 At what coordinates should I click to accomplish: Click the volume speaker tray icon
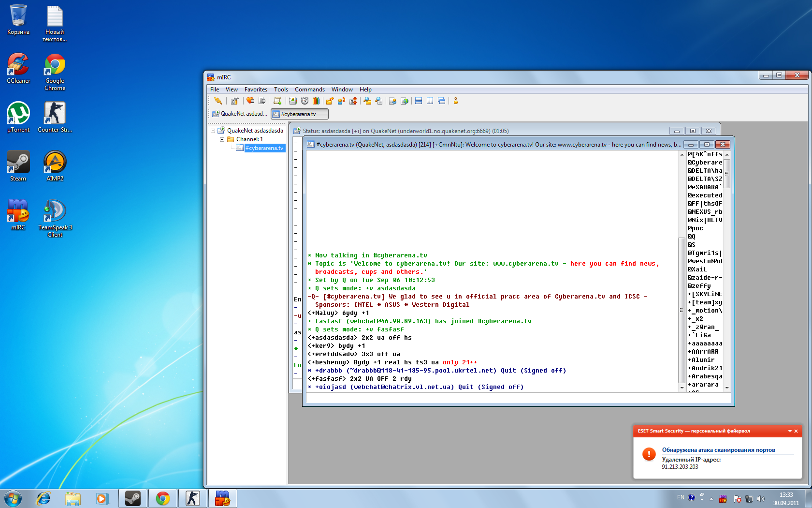point(761,498)
